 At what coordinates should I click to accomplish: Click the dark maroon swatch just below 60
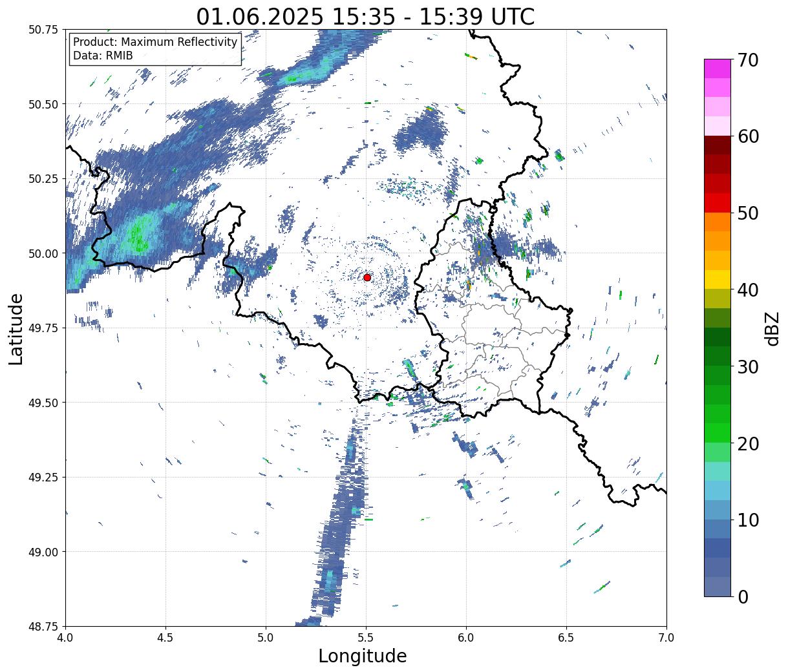pos(718,145)
